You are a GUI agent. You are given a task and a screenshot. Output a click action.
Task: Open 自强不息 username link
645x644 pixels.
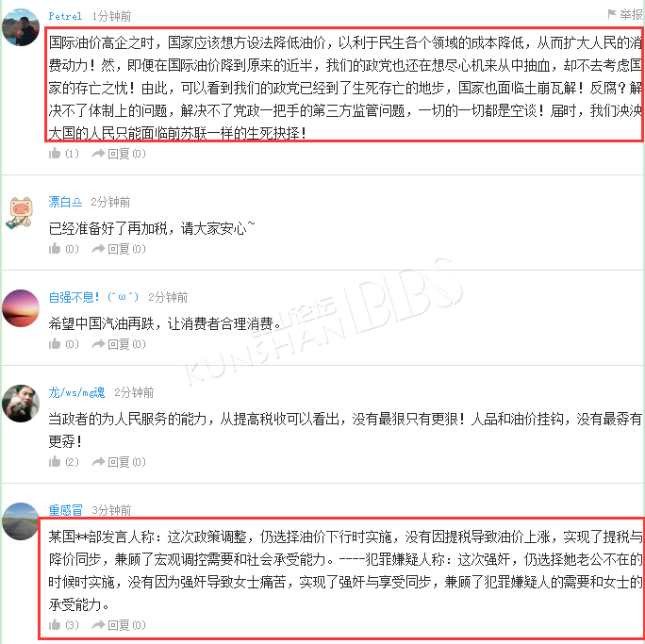(x=93, y=296)
